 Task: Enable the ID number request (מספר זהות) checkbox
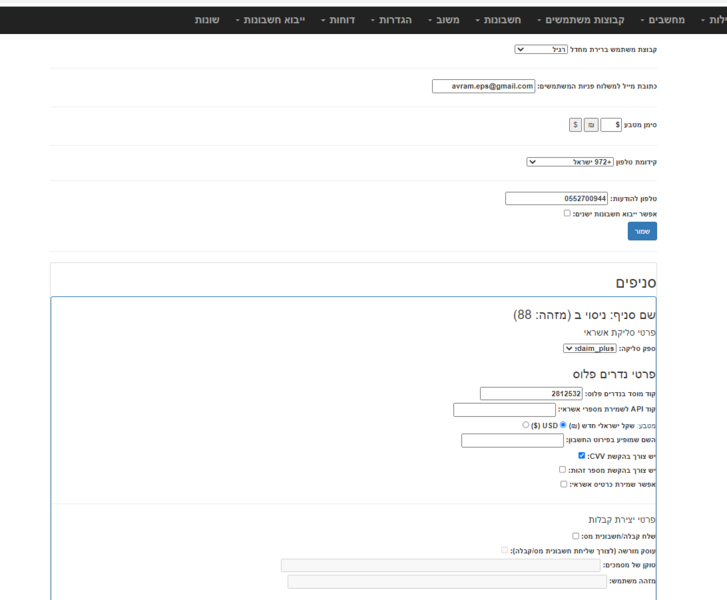coord(562,470)
